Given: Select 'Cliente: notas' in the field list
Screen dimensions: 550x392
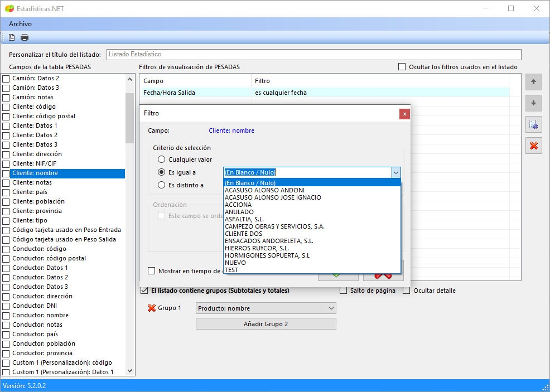Looking at the screenshot, I should (32, 183).
